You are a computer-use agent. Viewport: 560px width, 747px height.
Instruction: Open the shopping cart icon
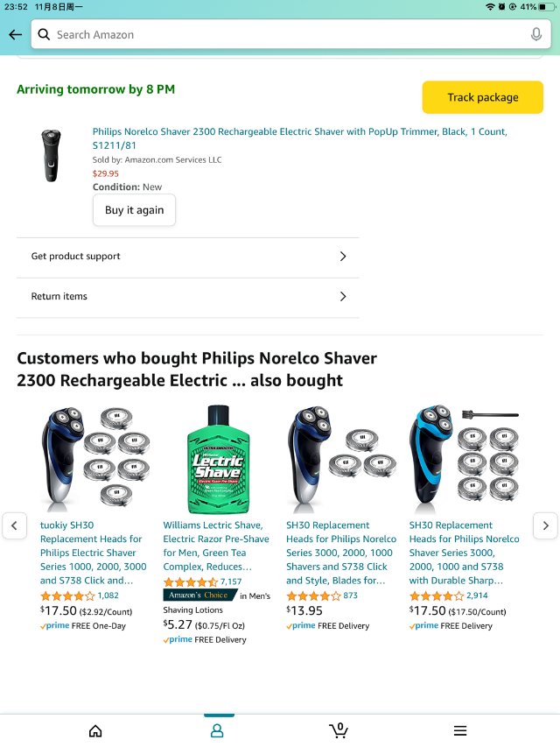339,729
